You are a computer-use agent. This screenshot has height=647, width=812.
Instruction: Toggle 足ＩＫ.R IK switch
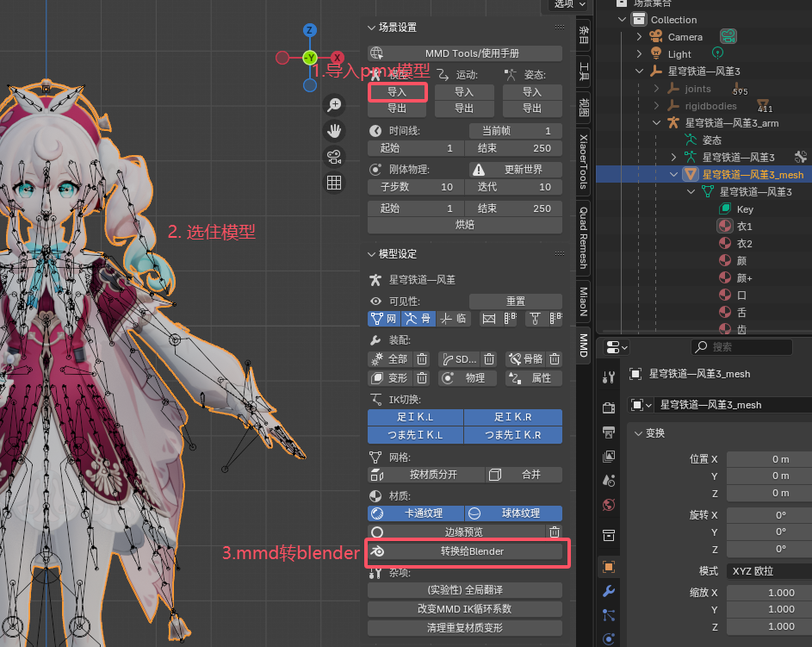[513, 417]
